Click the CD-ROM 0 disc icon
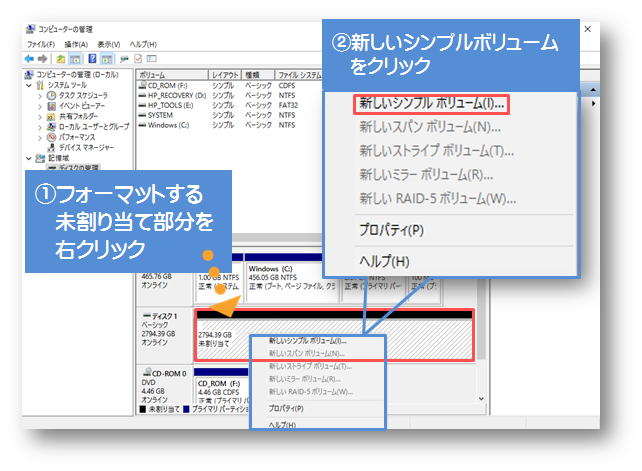 pyautogui.click(x=147, y=372)
